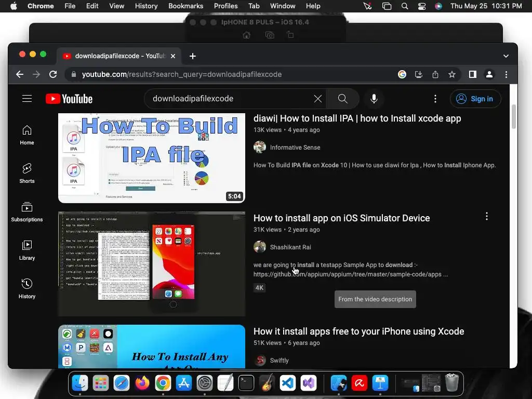This screenshot has height=399, width=532.
Task: Click the 4K badge on Simulator video
Action: pos(259,288)
